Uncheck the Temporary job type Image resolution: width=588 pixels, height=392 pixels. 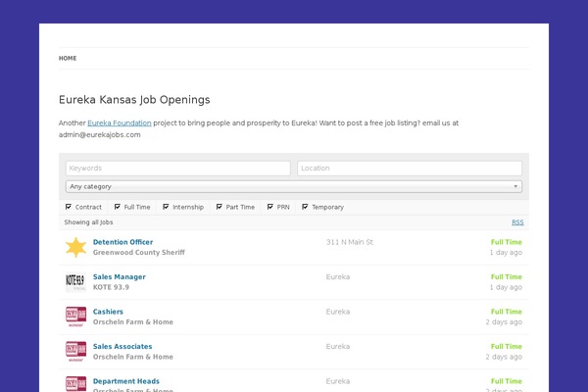[x=305, y=207]
